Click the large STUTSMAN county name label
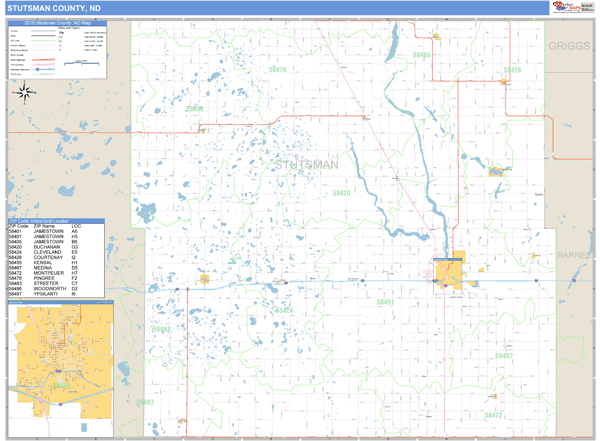The width and height of the screenshot is (600, 441). tap(306, 162)
